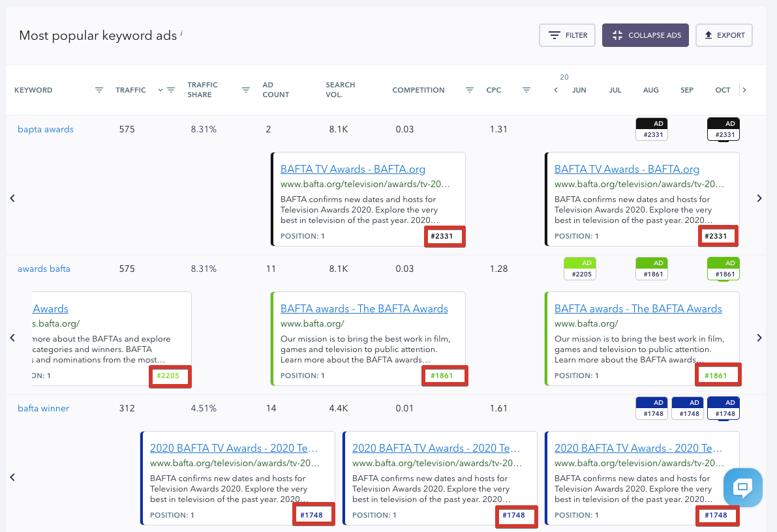Viewport: 777px width, 532px height.
Task: Select the October AD #1748 badge for bafta winner
Action: click(x=724, y=409)
